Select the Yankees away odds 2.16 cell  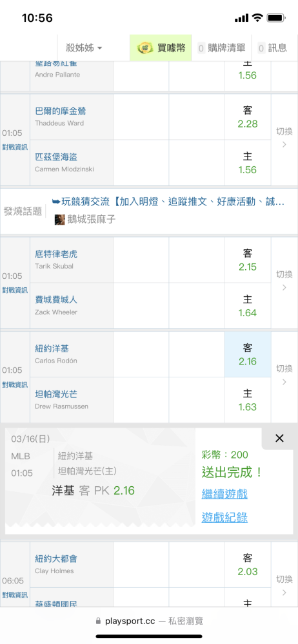[x=248, y=354]
